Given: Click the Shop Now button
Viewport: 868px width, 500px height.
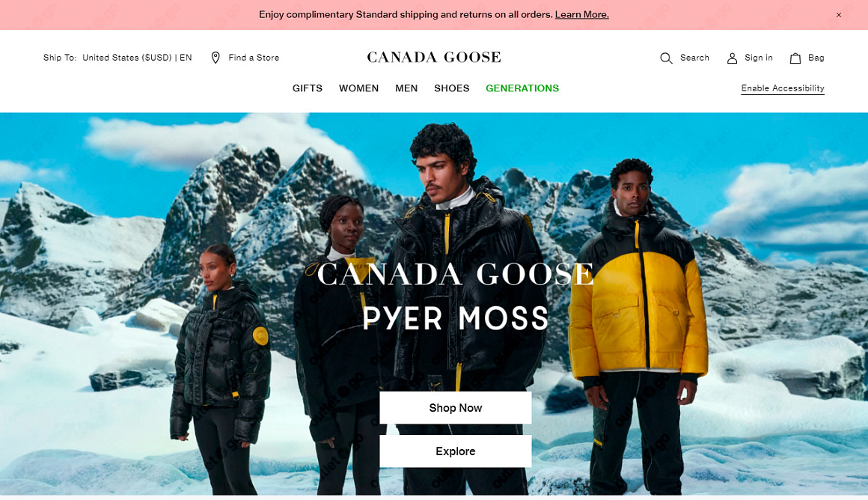Looking at the screenshot, I should (456, 408).
